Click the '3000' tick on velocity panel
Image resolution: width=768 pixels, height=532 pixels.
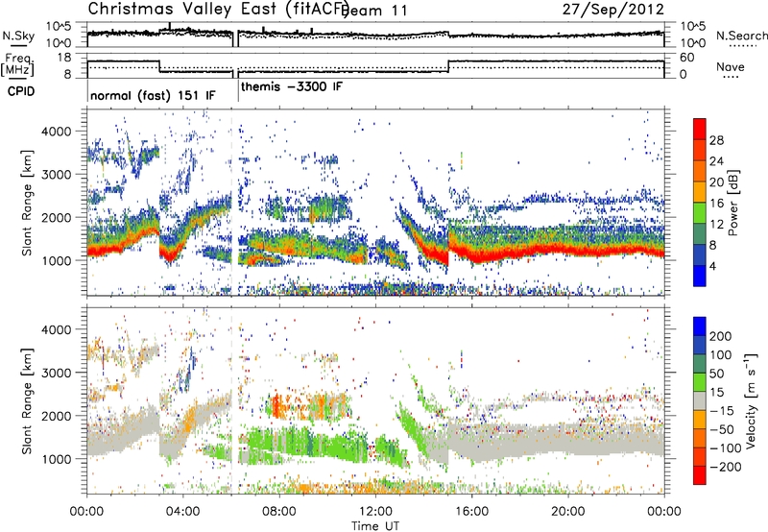tap(56, 373)
